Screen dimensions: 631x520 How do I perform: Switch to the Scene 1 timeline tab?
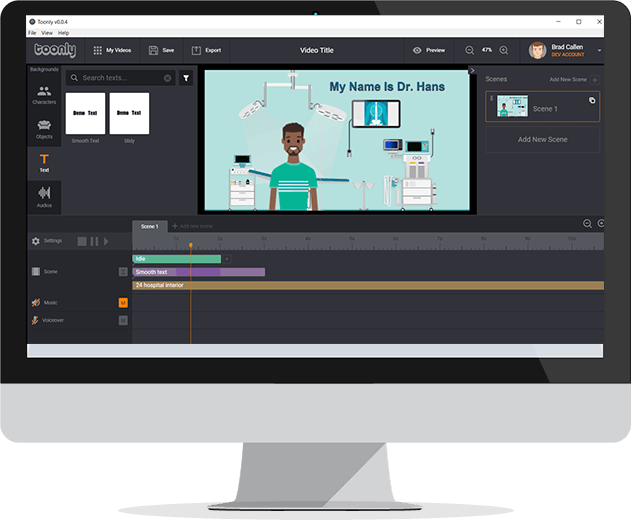coord(150,226)
